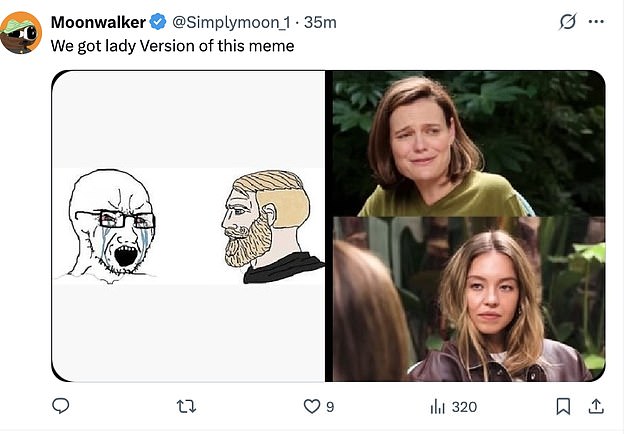Open the top-right photo of short-haired woman
The width and height of the screenshot is (634, 434).
pyautogui.click(x=468, y=143)
